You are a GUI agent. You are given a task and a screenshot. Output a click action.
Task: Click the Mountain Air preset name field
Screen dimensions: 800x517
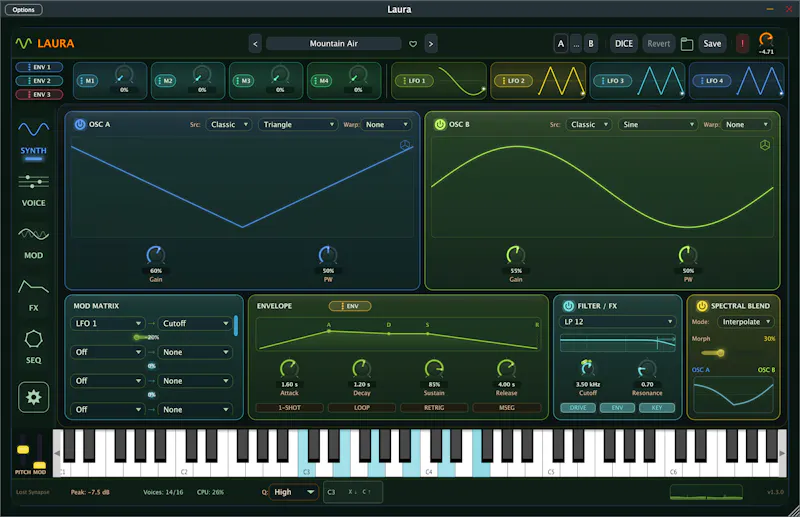334,44
